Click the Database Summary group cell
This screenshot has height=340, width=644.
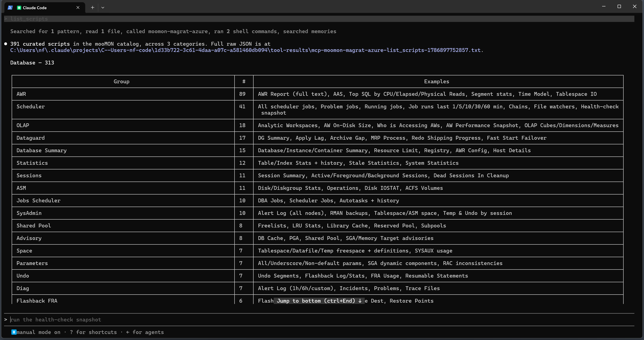click(123, 150)
